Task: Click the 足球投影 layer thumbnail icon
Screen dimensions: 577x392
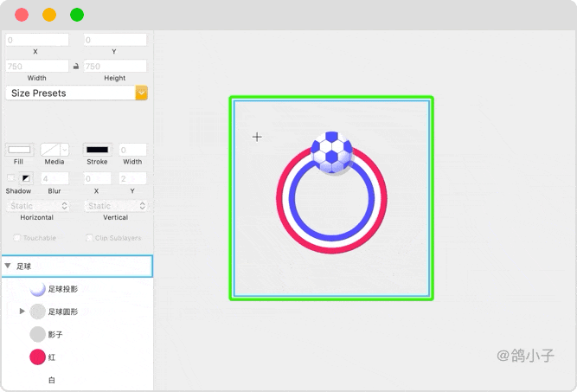Action: coord(37,289)
